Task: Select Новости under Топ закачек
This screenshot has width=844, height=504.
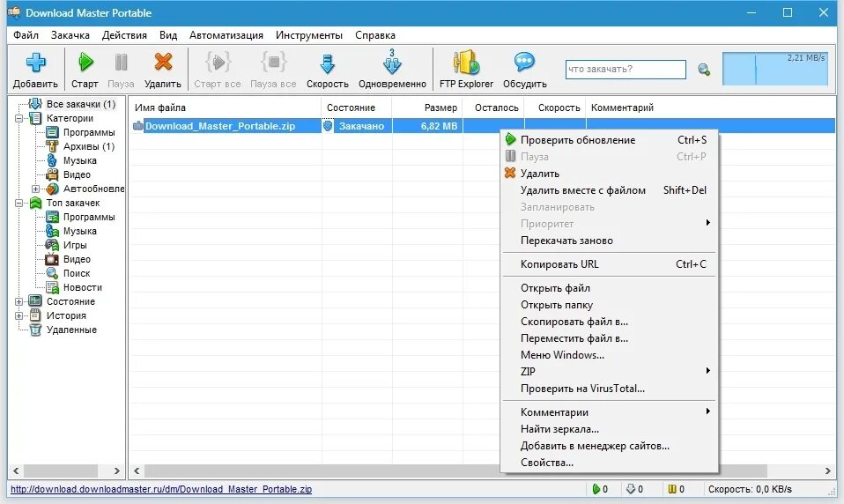Action: point(82,287)
